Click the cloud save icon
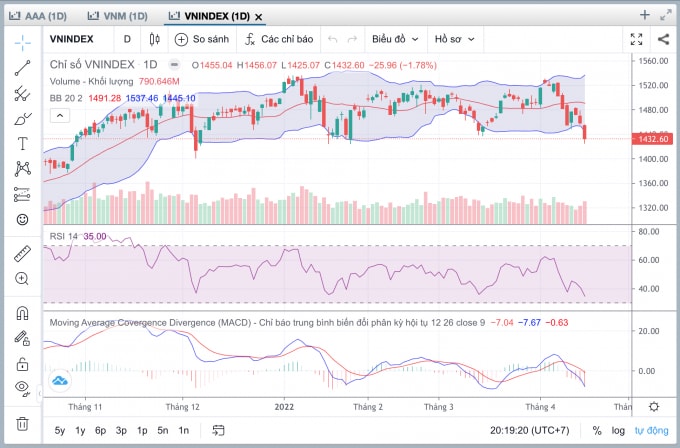Screen dimensions: 680x448 [x=60, y=381]
